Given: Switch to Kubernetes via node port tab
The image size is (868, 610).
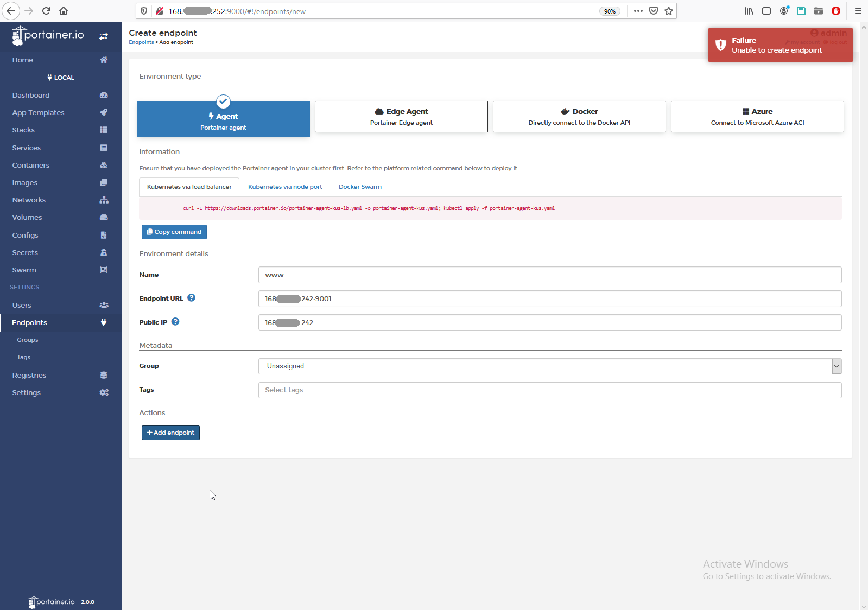Looking at the screenshot, I should 285,187.
